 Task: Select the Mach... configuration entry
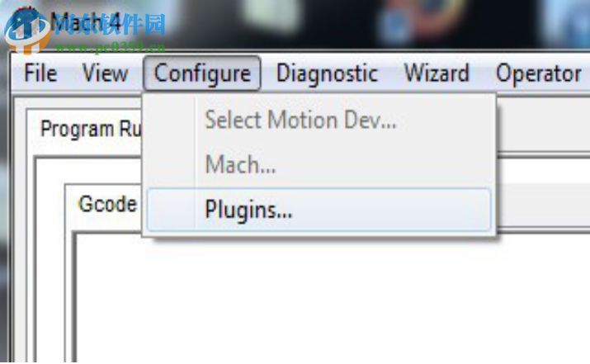319,165
